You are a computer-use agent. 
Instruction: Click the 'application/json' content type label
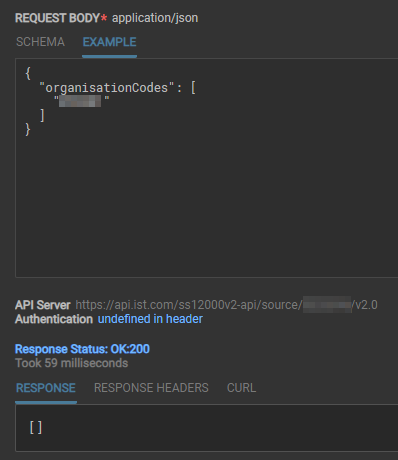point(155,18)
